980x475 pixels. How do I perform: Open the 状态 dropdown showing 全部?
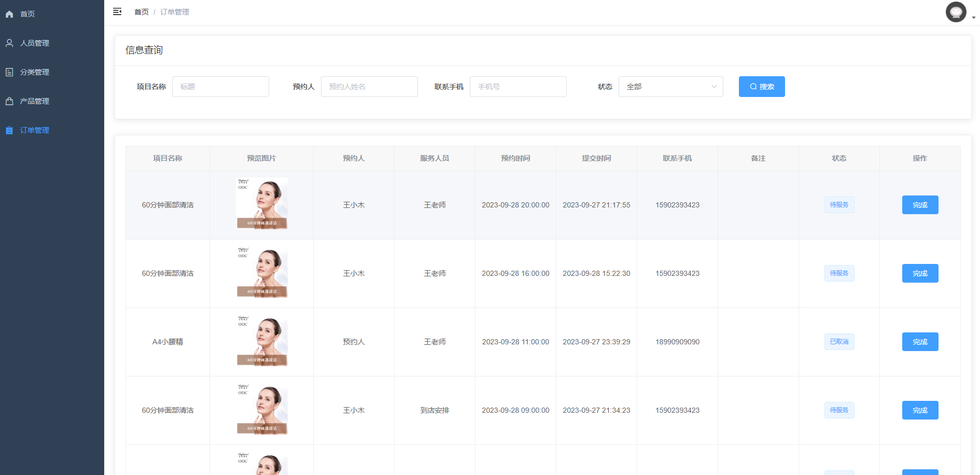(670, 87)
